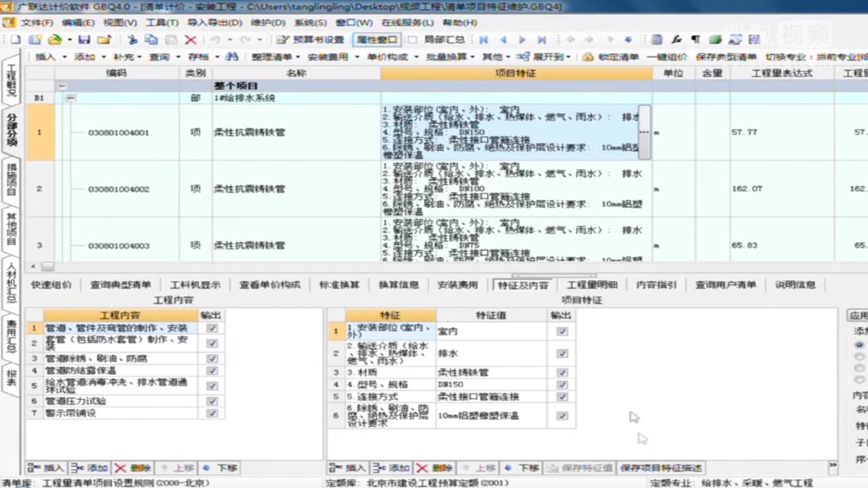Open the 维护(M) menu
Viewport: 868px width, 488px height.
point(267,22)
